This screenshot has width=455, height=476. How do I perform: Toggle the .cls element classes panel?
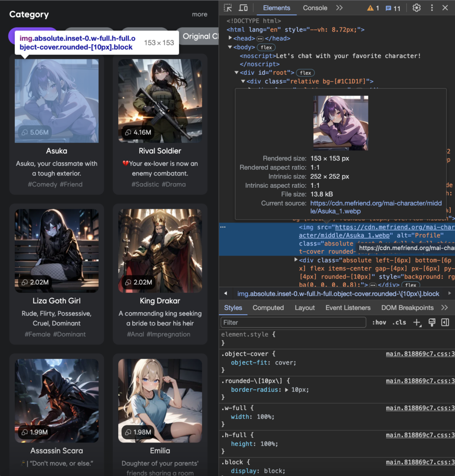point(399,323)
